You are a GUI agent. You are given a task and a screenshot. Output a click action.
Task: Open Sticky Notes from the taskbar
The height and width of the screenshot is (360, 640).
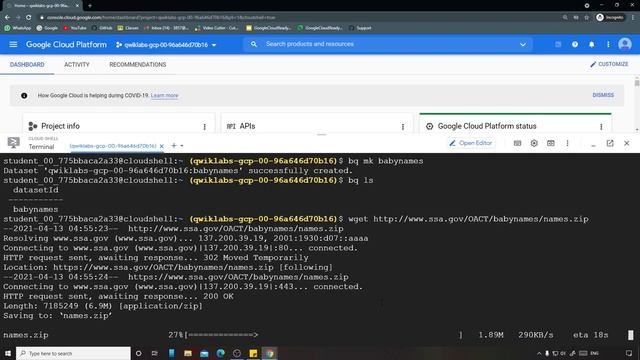[253, 353]
